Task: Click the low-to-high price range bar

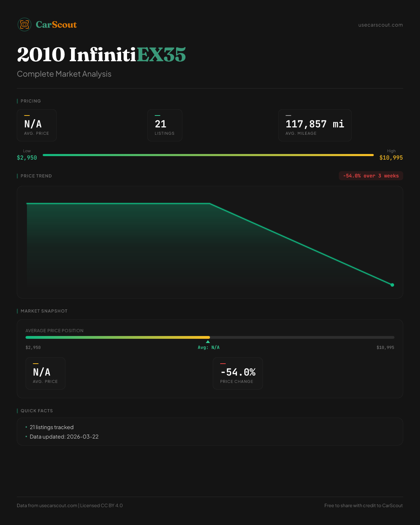Action: click(208, 155)
